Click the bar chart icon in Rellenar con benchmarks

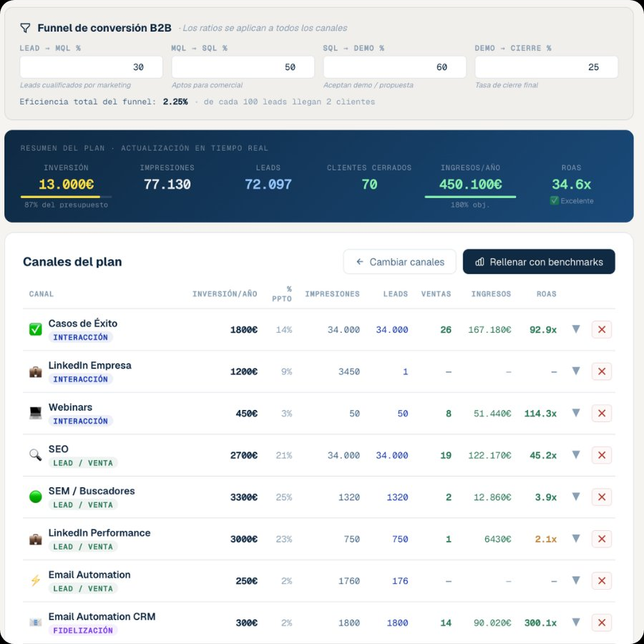479,262
